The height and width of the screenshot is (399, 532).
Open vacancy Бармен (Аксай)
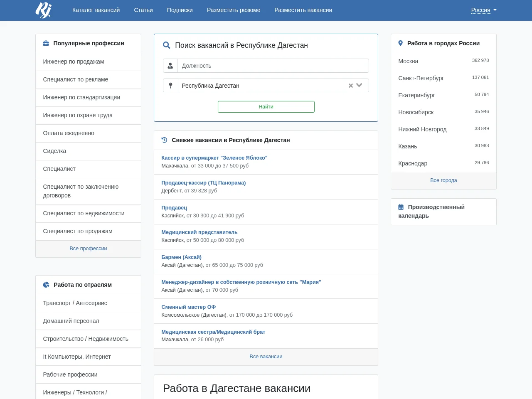[182, 257]
